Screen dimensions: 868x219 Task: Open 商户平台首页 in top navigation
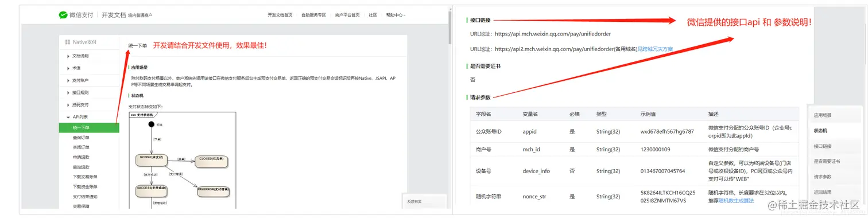(x=347, y=15)
